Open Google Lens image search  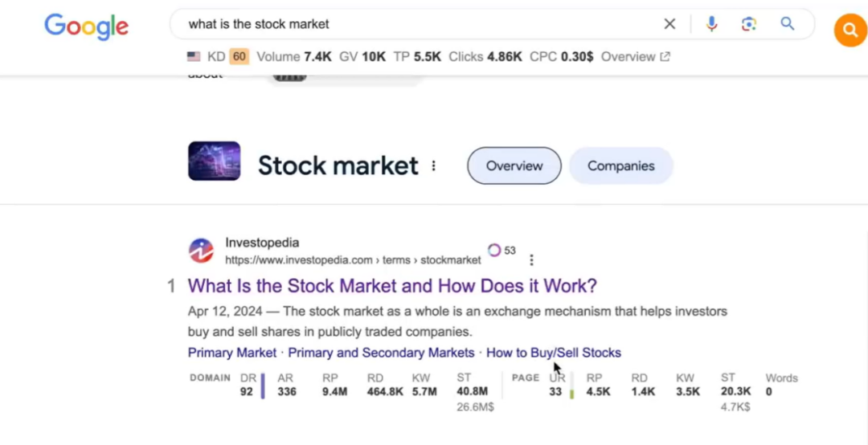pos(749,24)
